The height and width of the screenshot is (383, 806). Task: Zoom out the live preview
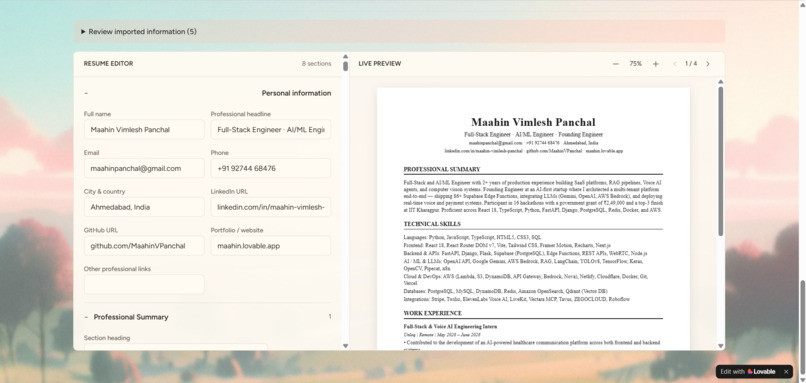click(x=616, y=64)
